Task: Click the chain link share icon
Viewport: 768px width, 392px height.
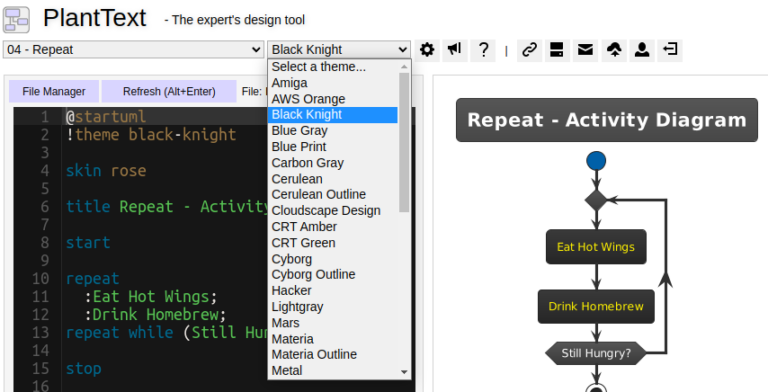Action: (x=529, y=50)
